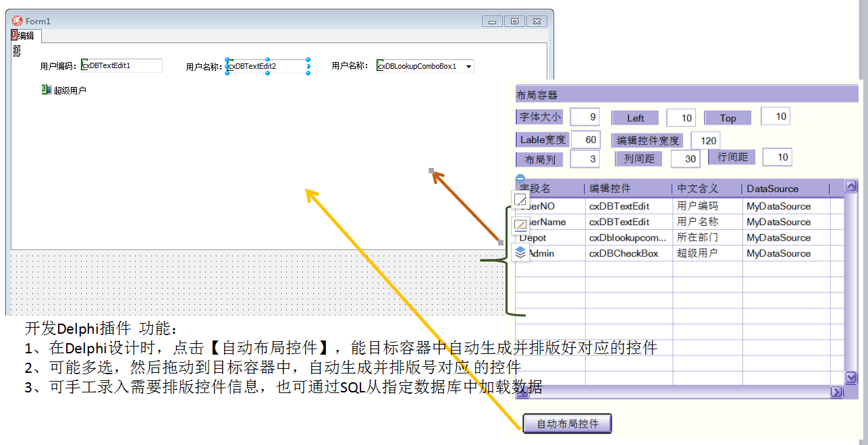This screenshot has width=868, height=445.
Task: Switch to the 编辑 tab
Action: pyautogui.click(x=26, y=36)
